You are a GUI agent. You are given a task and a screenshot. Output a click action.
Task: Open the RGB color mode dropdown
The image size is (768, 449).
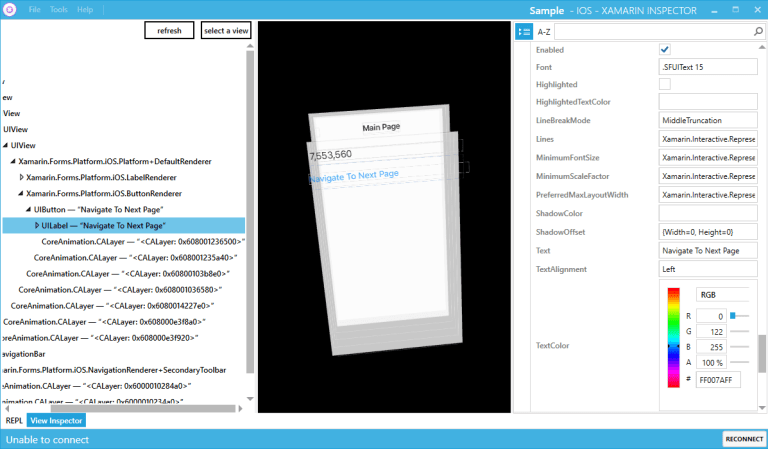click(722, 295)
